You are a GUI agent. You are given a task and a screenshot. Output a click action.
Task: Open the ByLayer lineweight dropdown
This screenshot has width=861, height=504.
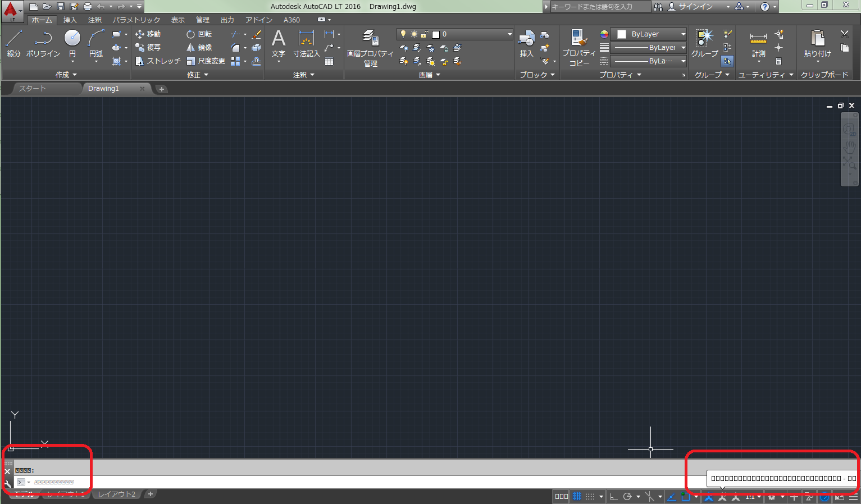pos(649,48)
